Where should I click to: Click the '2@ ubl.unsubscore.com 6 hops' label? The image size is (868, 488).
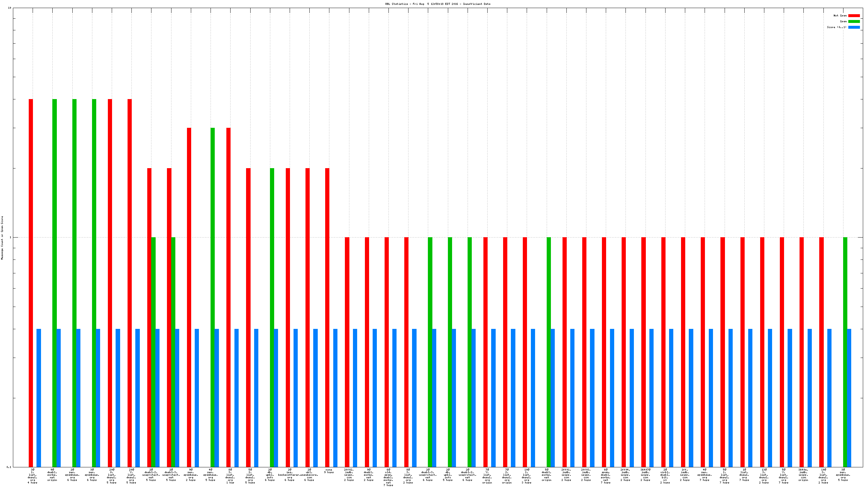coord(309,475)
